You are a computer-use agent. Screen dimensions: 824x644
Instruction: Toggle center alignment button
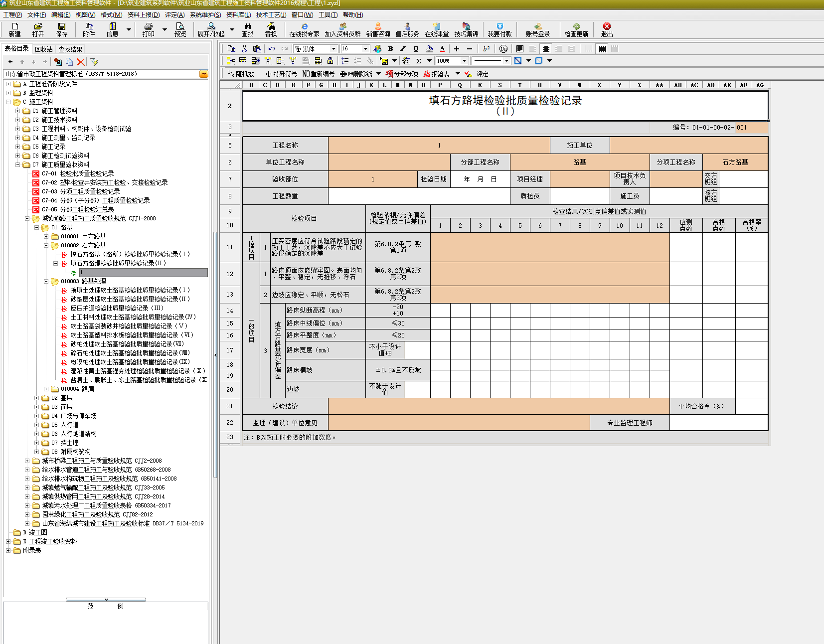pos(546,48)
